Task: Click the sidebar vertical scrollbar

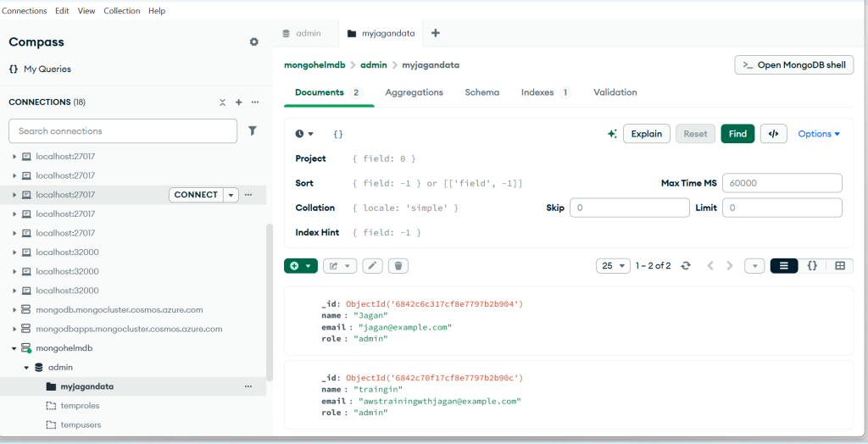Action: coord(269,302)
